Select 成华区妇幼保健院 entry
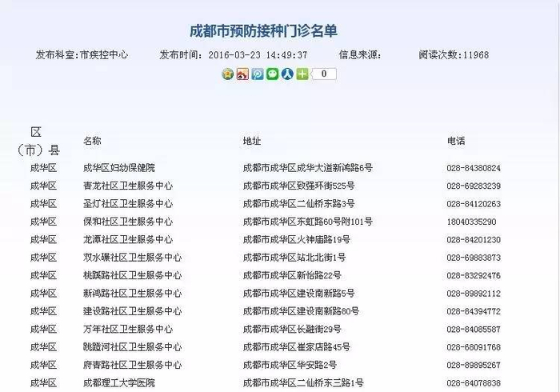The height and width of the screenshot is (392, 560). [x=119, y=168]
